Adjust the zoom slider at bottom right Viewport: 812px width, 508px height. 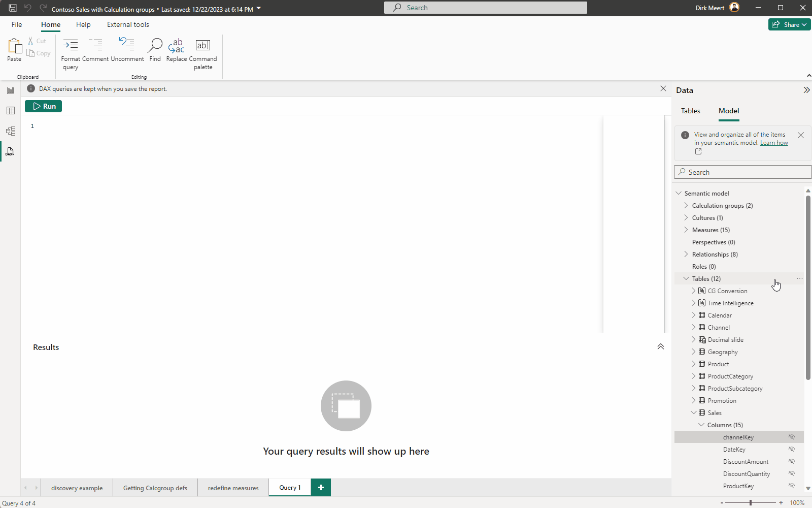pos(750,503)
